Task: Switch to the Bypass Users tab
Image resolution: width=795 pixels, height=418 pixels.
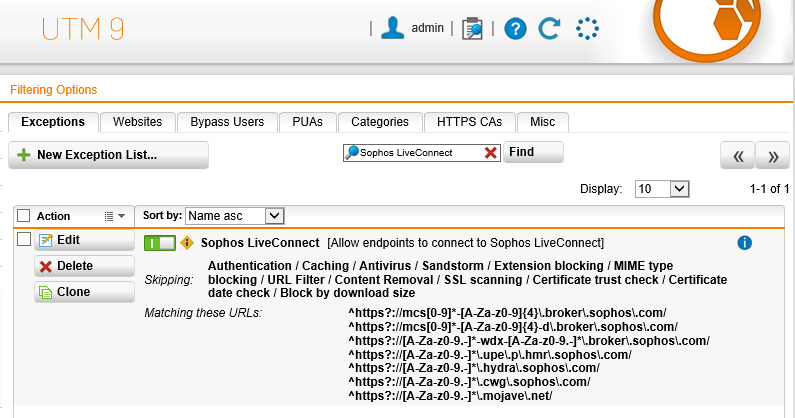Action: coord(227,122)
